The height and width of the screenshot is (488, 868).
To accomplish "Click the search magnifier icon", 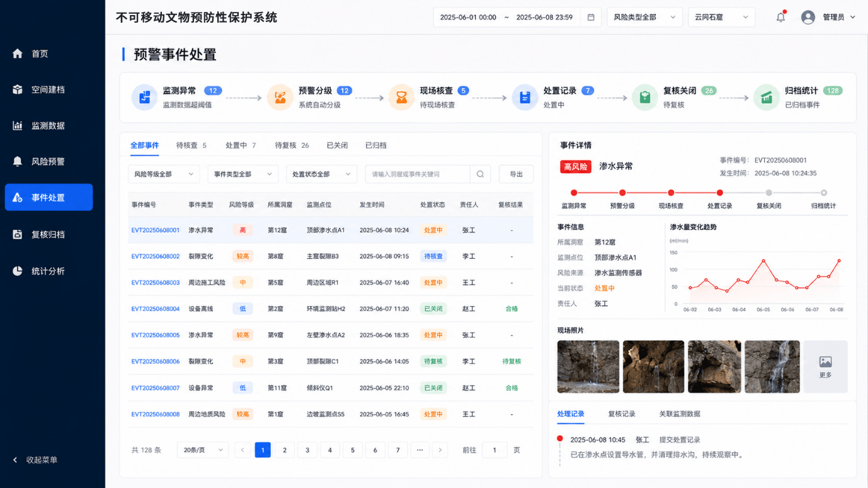I will (x=480, y=174).
